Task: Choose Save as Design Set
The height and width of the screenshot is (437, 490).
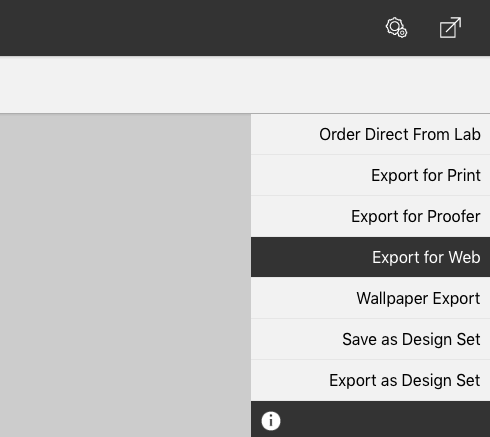Action: tap(370, 339)
